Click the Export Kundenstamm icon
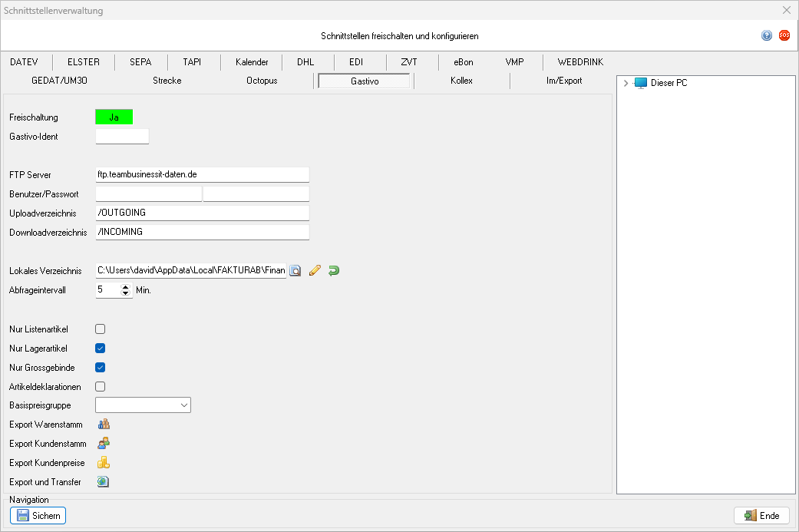 coord(104,443)
